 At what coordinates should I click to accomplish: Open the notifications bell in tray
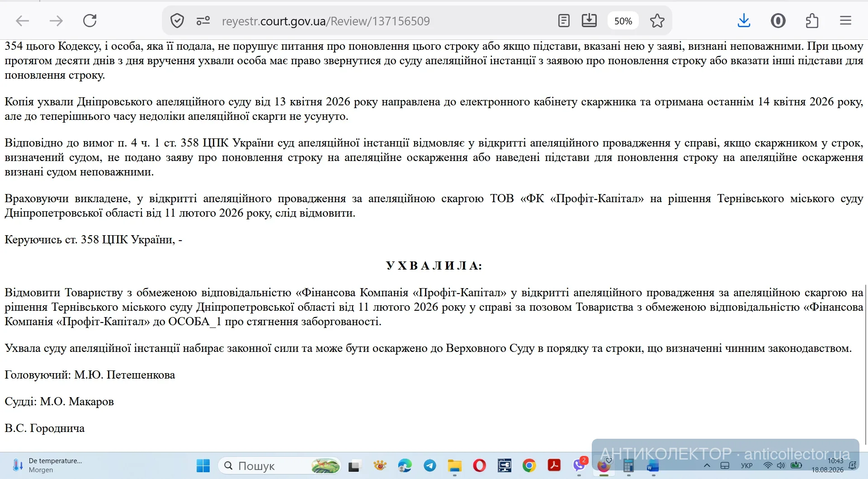point(853,465)
